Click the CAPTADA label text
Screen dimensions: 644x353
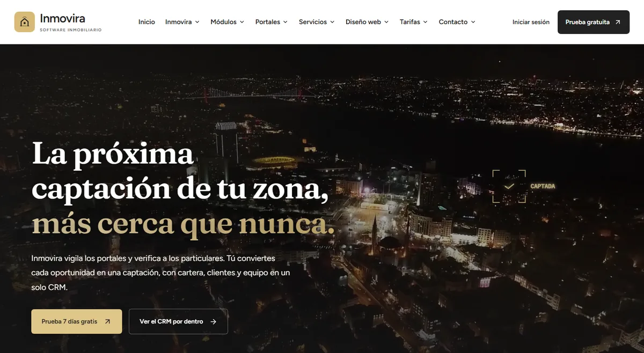[x=543, y=186]
